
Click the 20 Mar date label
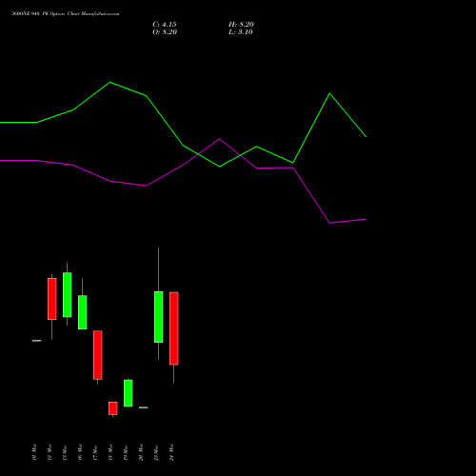point(141,452)
